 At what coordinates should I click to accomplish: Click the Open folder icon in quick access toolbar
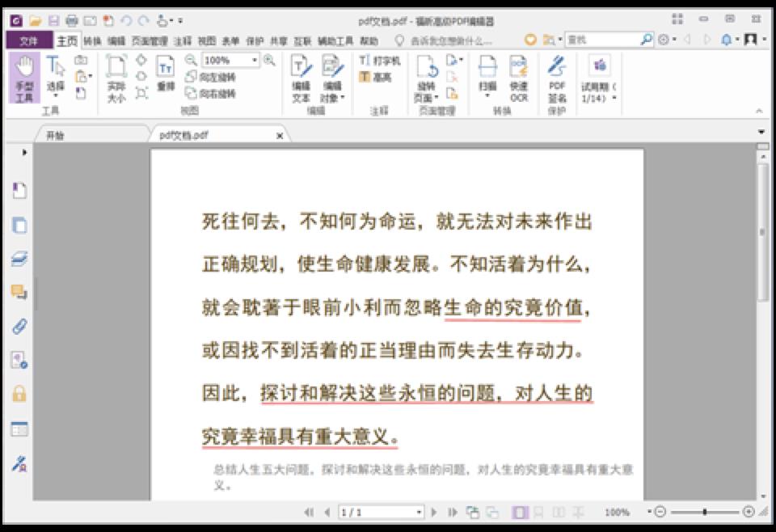pos(35,21)
